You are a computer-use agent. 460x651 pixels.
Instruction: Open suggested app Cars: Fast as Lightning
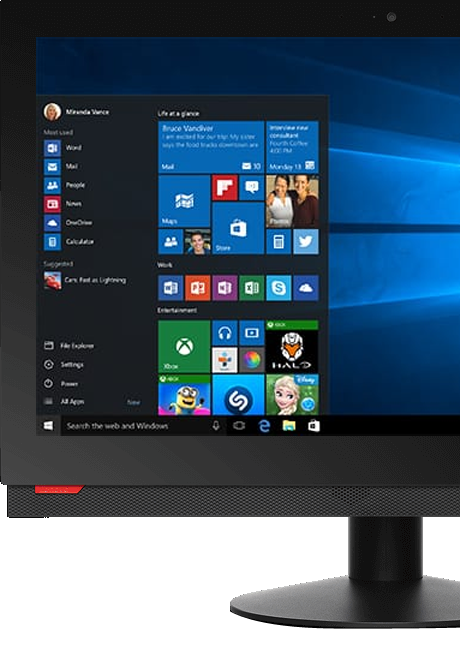85,281
